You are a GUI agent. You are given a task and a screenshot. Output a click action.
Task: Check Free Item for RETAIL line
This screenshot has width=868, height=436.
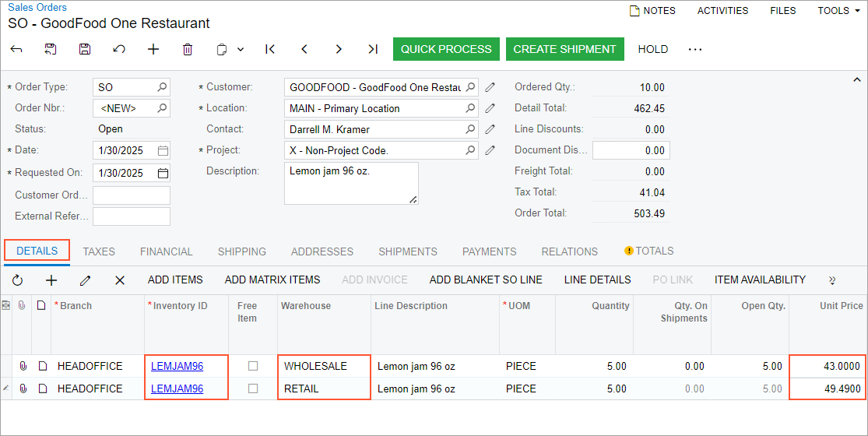[253, 389]
